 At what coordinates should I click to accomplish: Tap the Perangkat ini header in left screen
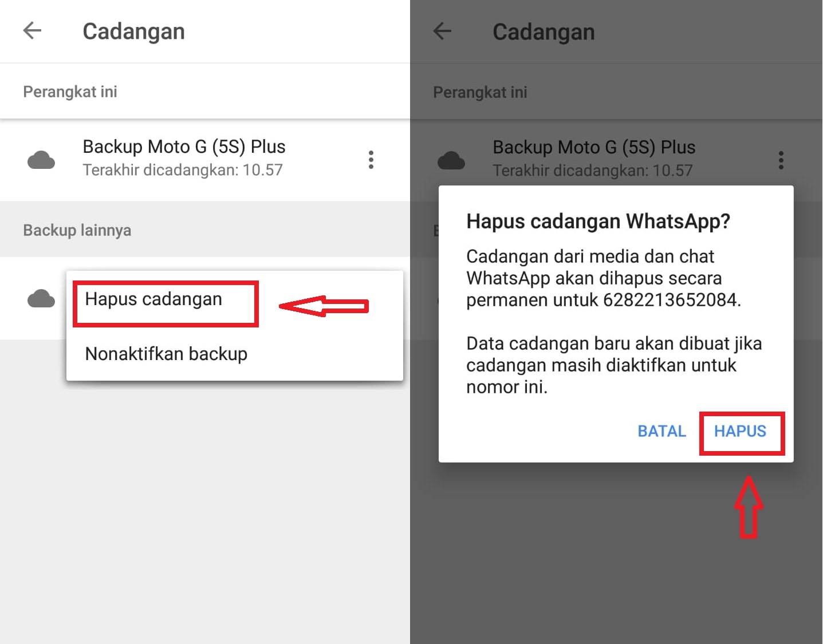70,92
